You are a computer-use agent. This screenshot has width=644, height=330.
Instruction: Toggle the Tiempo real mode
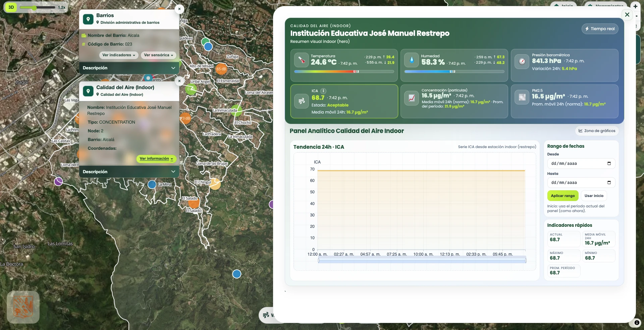600,29
